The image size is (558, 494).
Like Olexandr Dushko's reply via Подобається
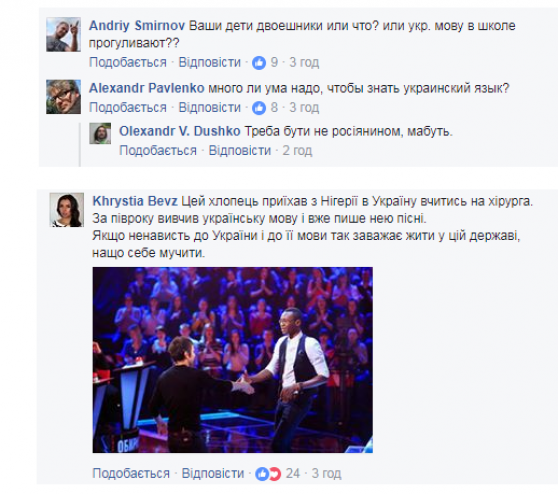(158, 151)
